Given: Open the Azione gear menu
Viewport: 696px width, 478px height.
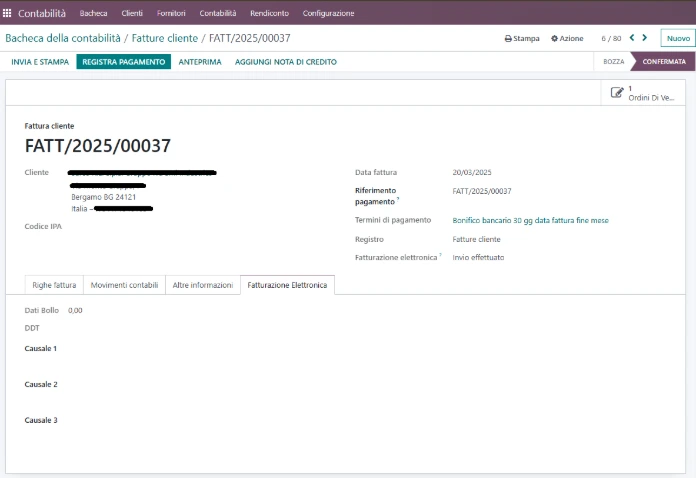Looking at the screenshot, I should (567, 39).
